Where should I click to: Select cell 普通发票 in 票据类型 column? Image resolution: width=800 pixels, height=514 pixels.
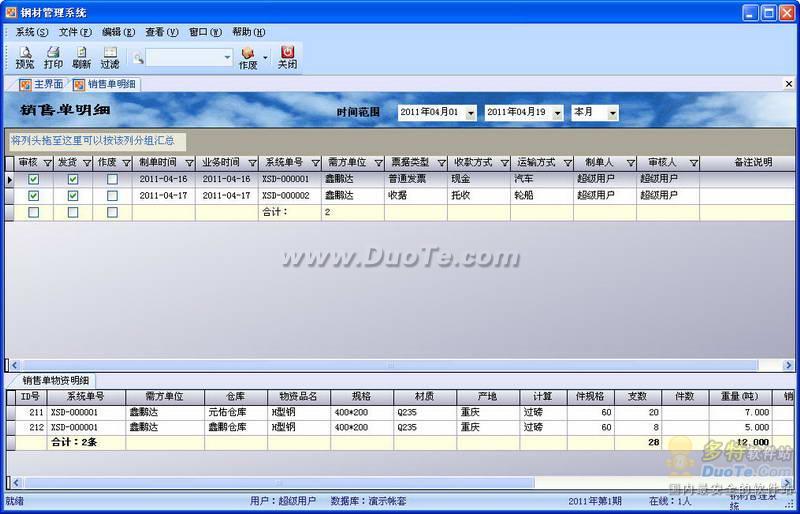(416, 179)
